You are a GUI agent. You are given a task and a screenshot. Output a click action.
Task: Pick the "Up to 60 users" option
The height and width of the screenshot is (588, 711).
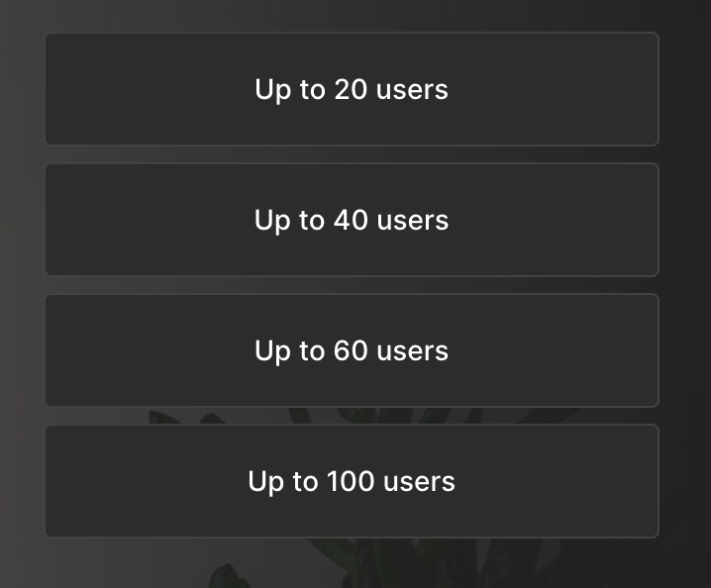pyautogui.click(x=352, y=350)
